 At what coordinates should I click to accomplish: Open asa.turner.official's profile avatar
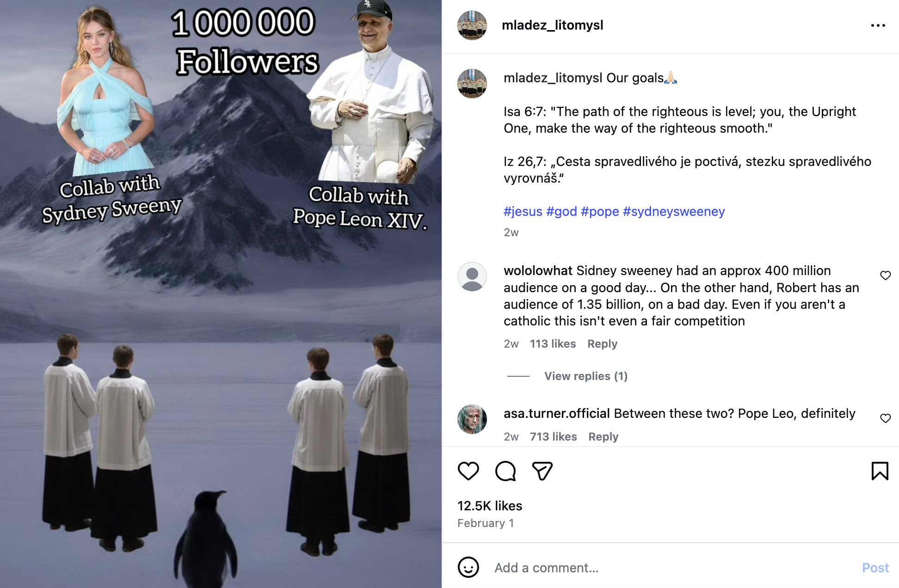click(x=472, y=419)
